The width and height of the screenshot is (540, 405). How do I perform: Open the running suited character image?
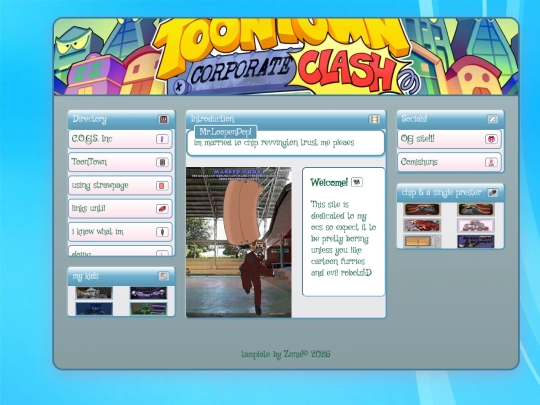239,242
